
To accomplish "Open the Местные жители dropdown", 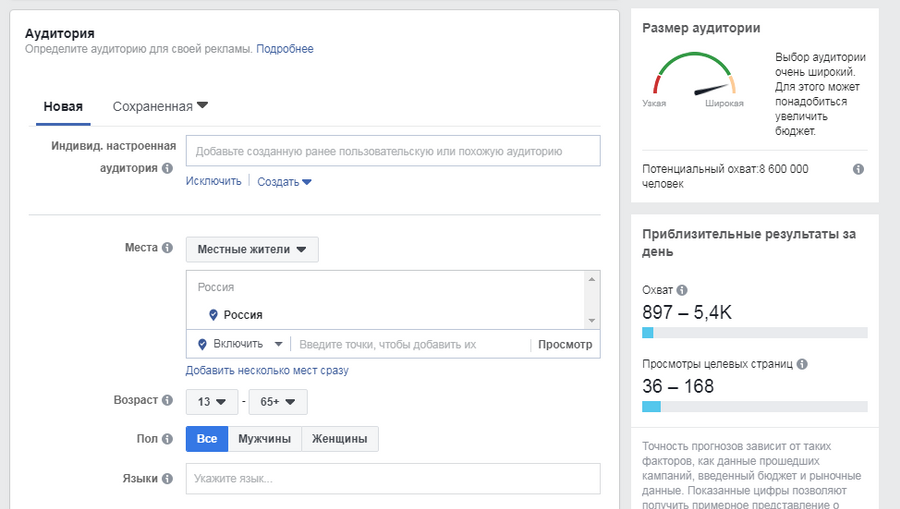I will (252, 250).
